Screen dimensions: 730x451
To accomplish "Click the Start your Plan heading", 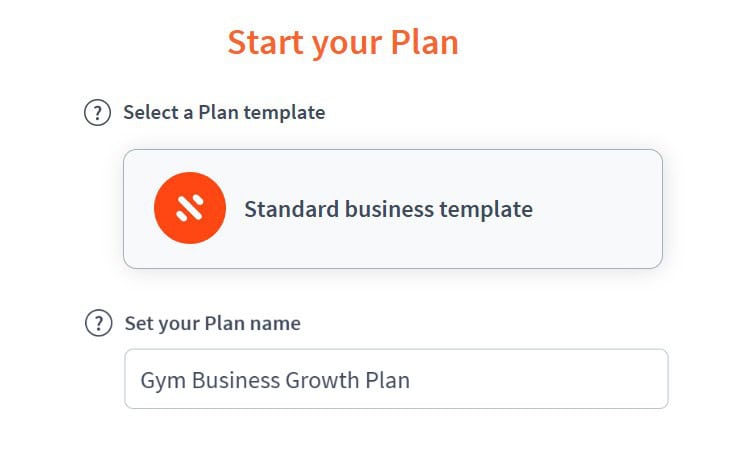I will (343, 43).
